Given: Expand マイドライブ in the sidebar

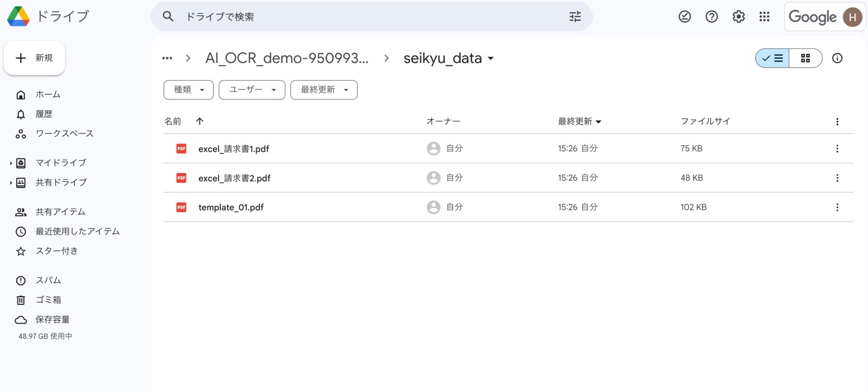Looking at the screenshot, I should 10,163.
